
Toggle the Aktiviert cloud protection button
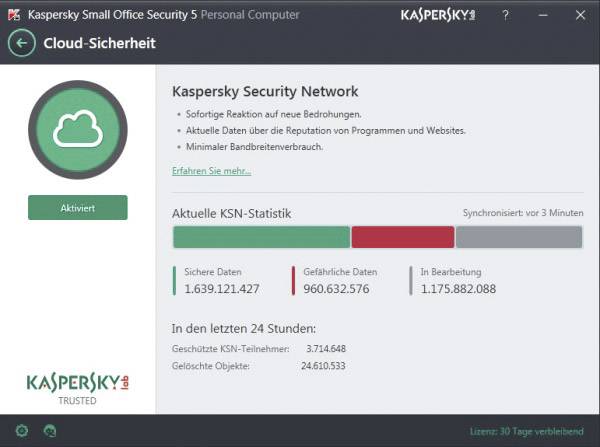[x=78, y=208]
